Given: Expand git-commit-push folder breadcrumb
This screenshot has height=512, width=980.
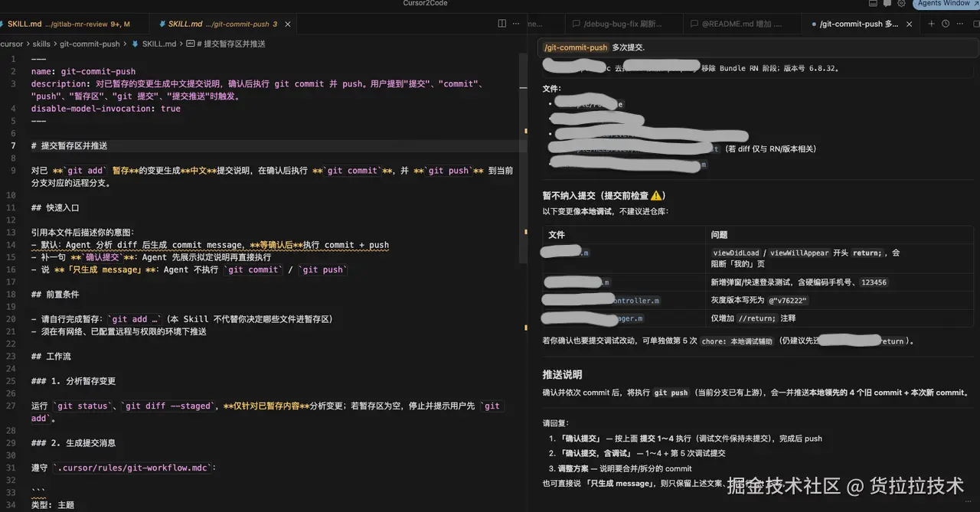Looking at the screenshot, I should point(90,44).
